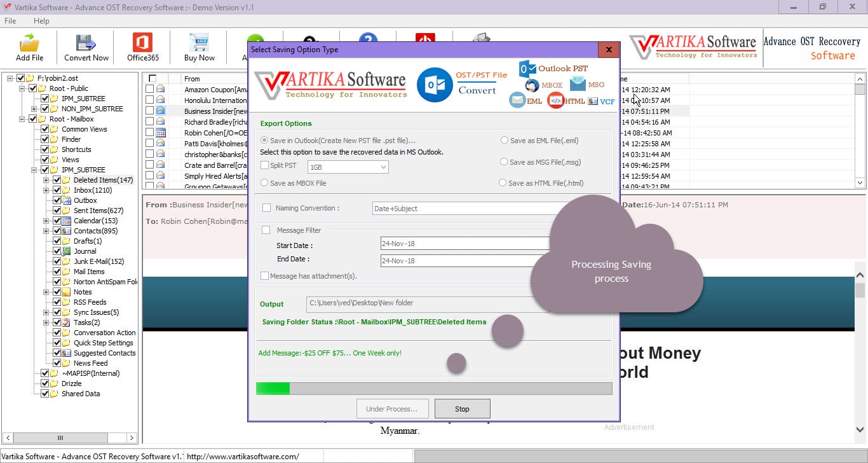
Task: Open the File menu
Action: click(10, 21)
